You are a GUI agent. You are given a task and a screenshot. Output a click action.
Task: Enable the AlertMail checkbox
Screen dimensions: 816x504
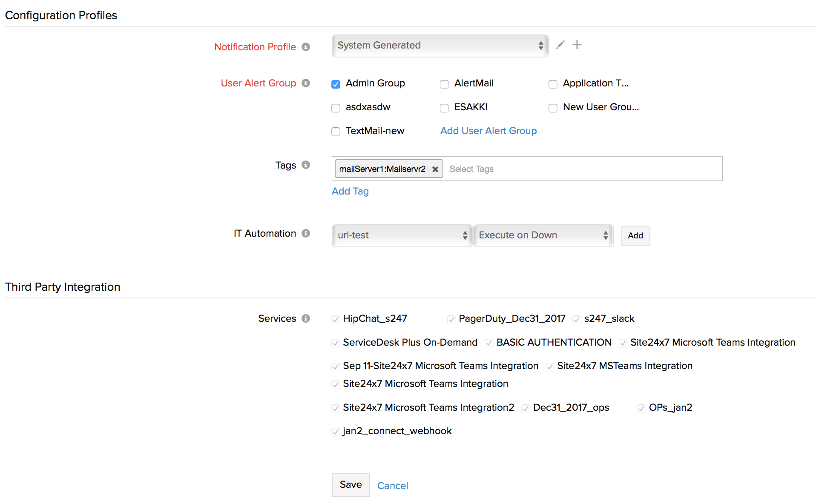point(444,84)
